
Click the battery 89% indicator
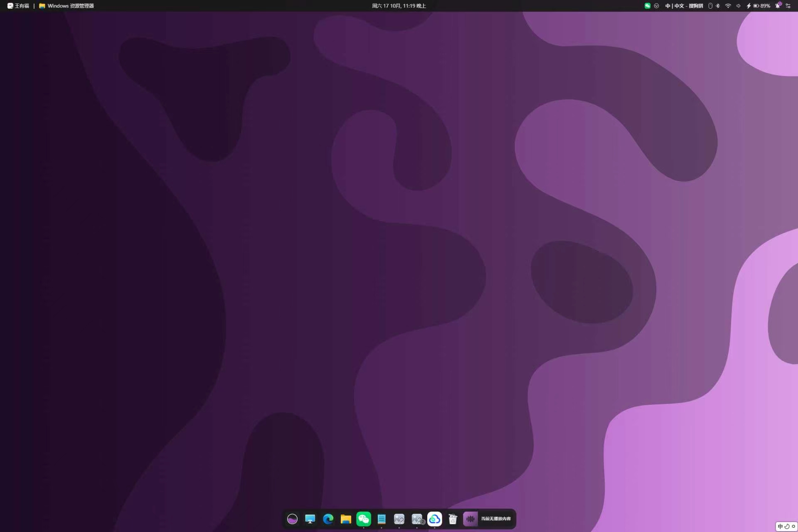coord(759,6)
